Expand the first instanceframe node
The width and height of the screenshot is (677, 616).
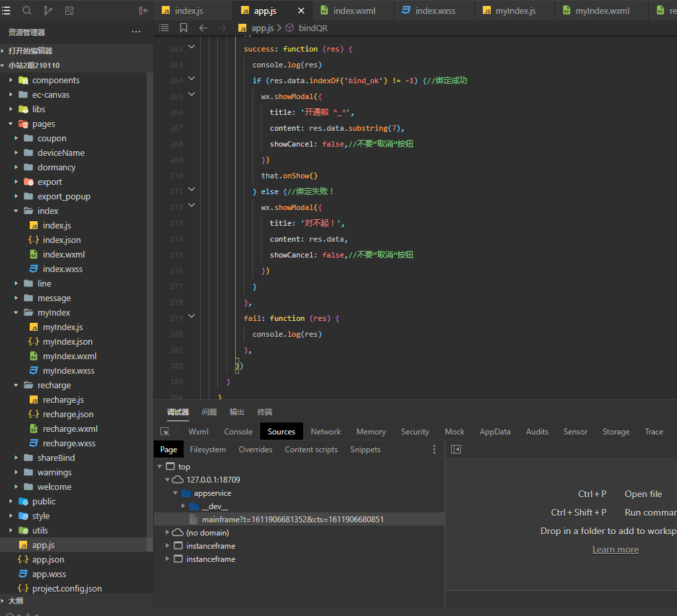pos(168,545)
